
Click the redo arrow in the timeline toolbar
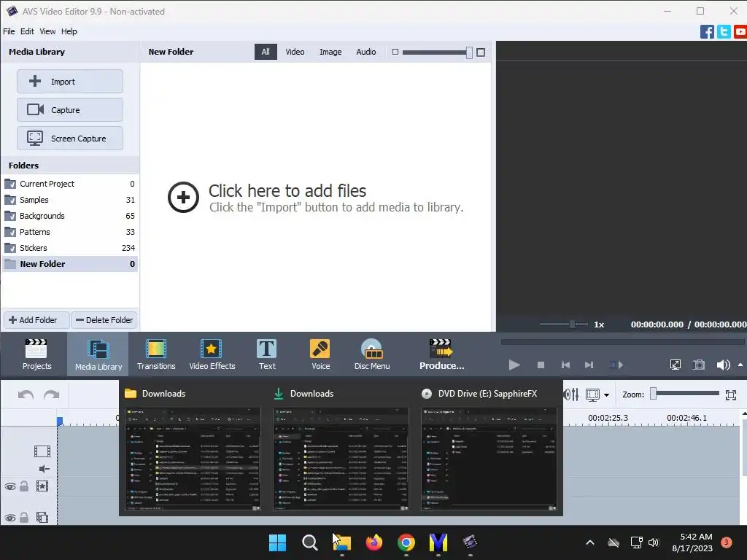pos(52,394)
